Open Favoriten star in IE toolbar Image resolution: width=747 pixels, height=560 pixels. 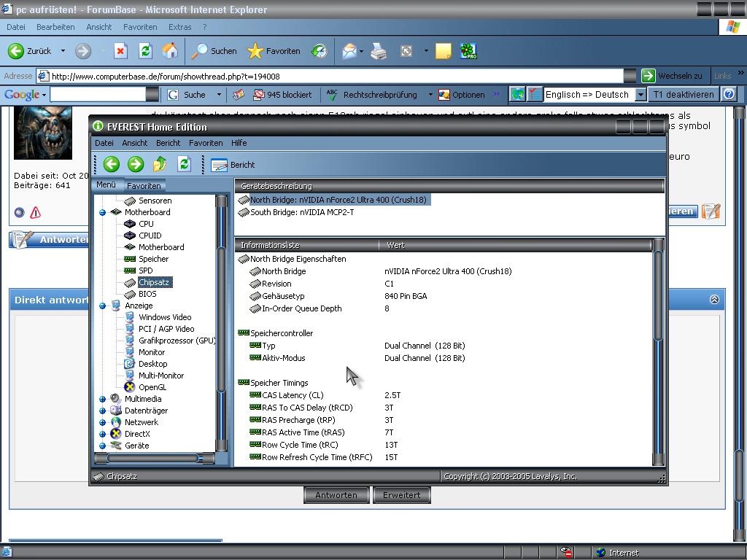point(274,51)
